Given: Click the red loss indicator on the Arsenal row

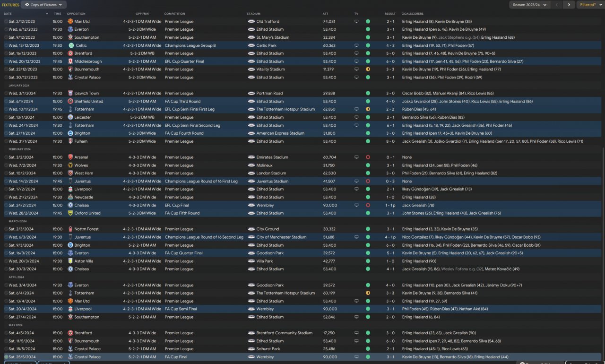Looking at the screenshot, I should pos(368,157).
